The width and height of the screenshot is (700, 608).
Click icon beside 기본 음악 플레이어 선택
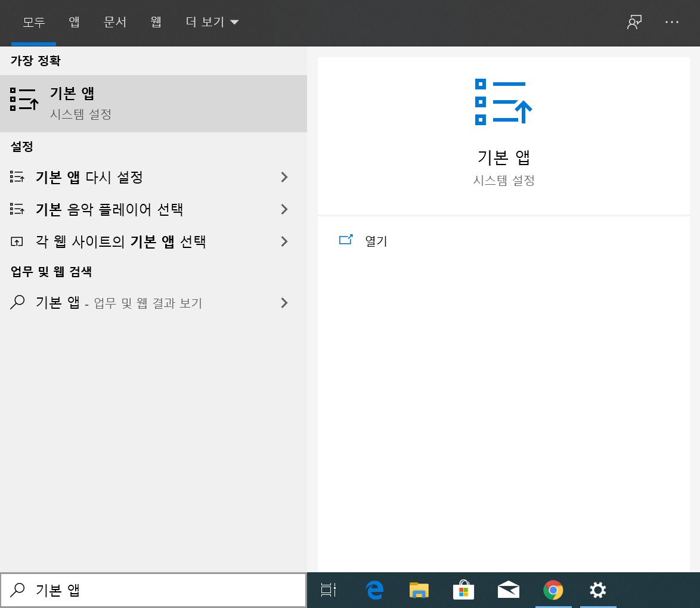click(17, 209)
